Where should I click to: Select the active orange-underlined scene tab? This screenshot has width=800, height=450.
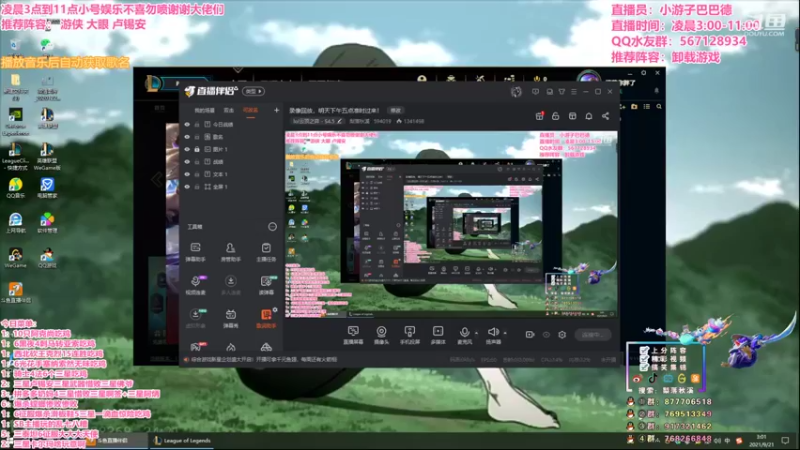(x=250, y=111)
